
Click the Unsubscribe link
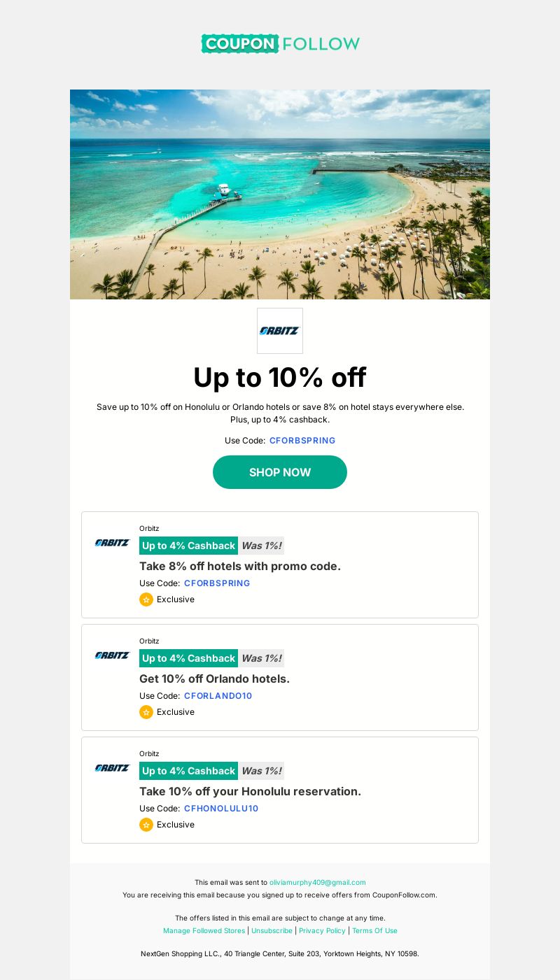272,930
